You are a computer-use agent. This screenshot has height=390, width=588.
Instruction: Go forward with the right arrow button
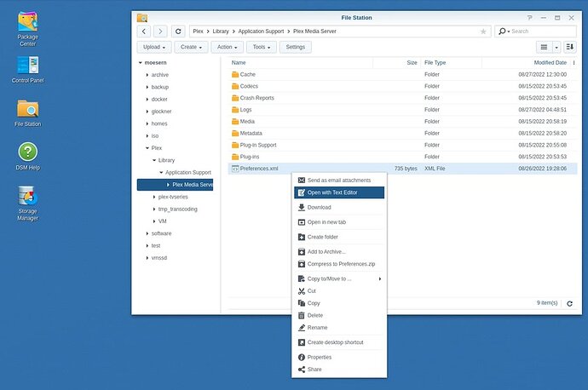click(160, 32)
